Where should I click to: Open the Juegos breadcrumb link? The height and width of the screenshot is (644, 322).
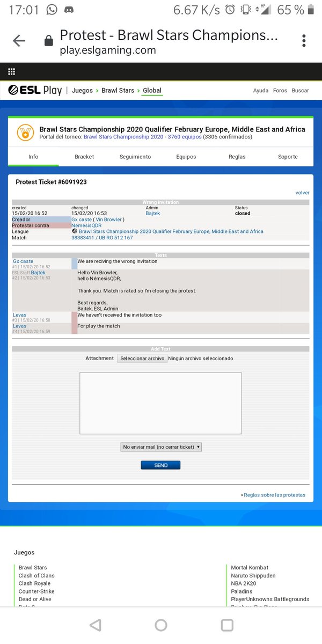point(82,91)
